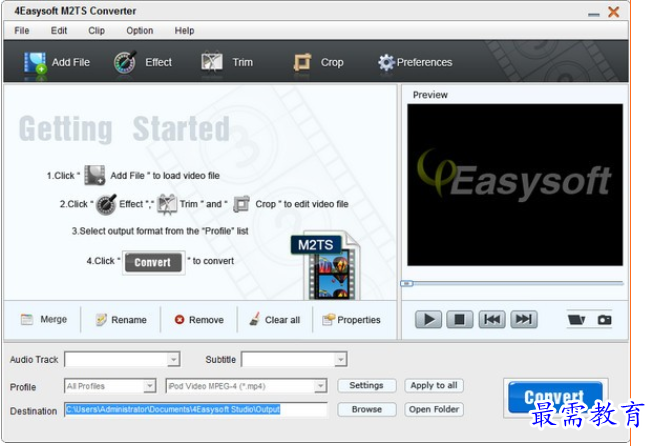Open the Clip menu

click(x=96, y=30)
